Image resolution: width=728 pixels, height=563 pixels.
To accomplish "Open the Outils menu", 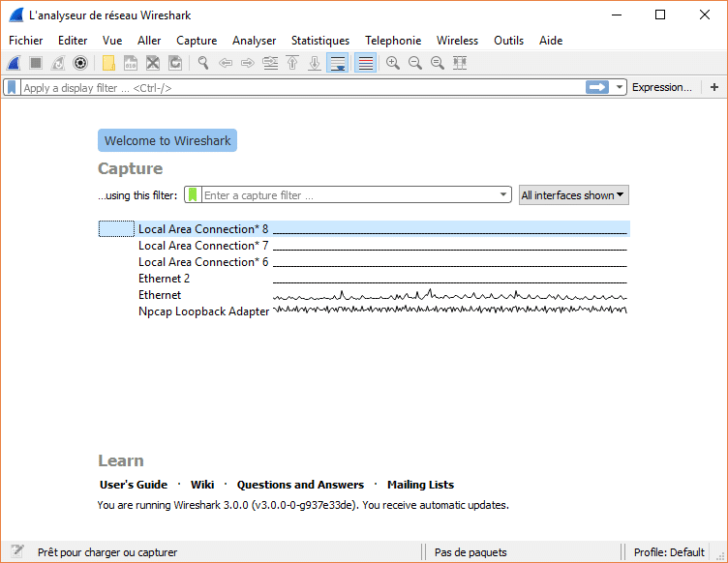I will (508, 41).
